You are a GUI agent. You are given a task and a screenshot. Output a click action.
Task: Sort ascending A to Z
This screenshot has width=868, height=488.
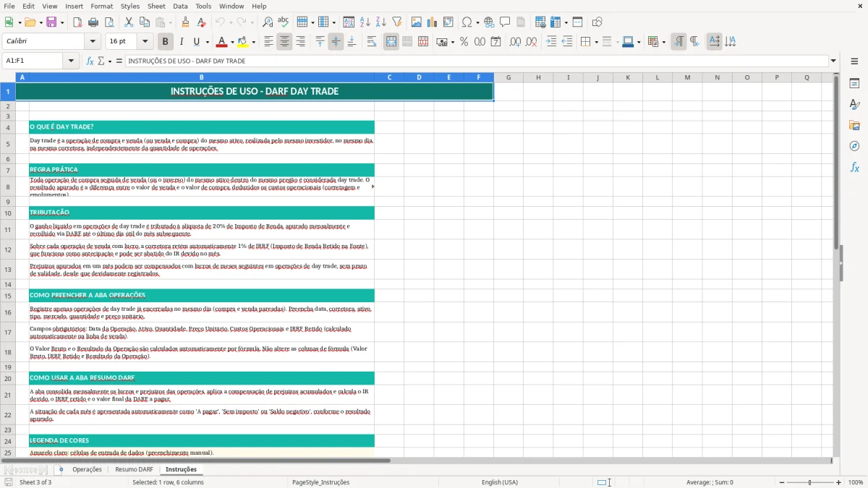click(365, 22)
